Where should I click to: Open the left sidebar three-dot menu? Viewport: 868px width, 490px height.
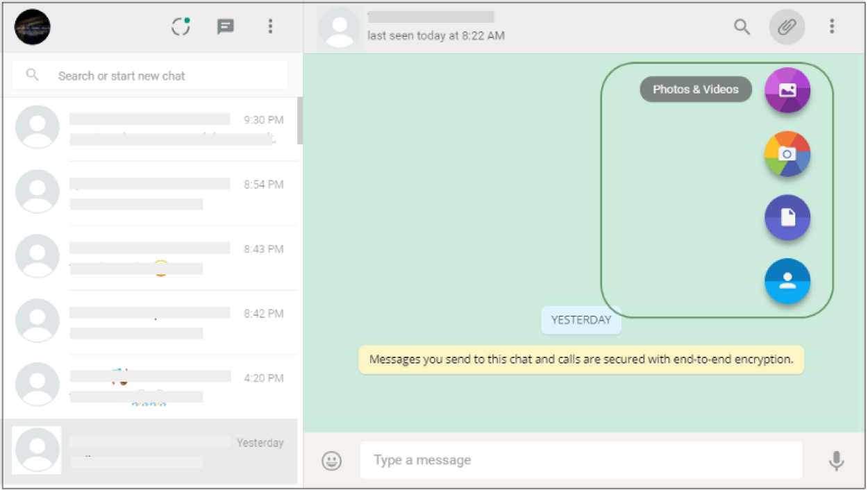pos(270,27)
